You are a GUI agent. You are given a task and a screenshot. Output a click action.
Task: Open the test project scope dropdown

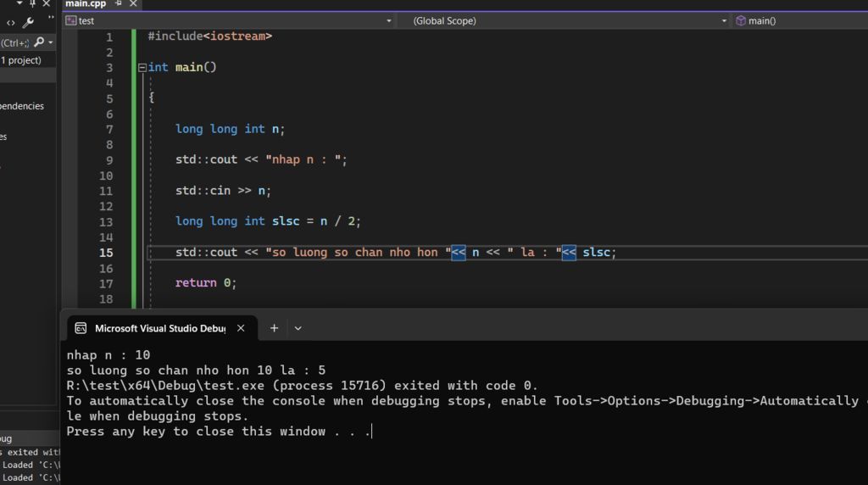pyautogui.click(x=229, y=21)
